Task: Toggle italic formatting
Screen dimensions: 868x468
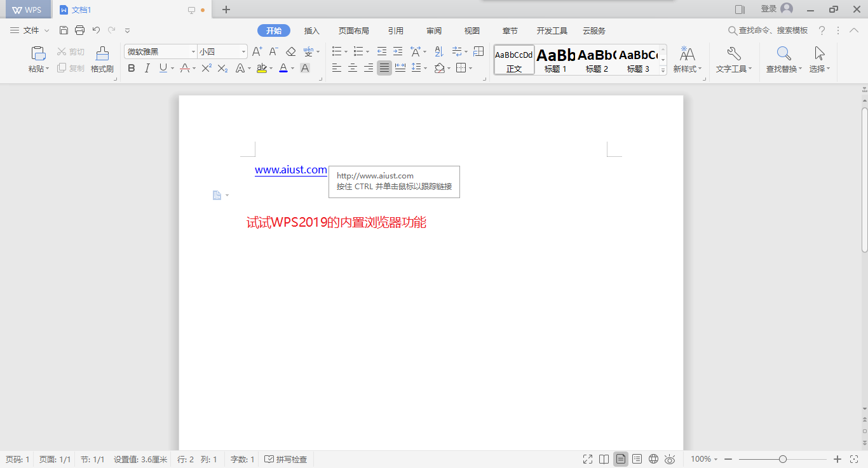Action: [147, 68]
